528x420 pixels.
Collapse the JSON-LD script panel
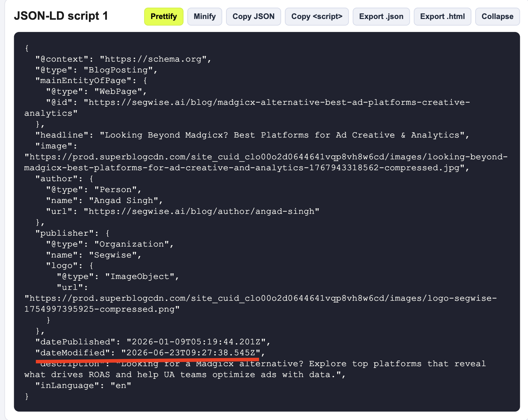coord(497,17)
